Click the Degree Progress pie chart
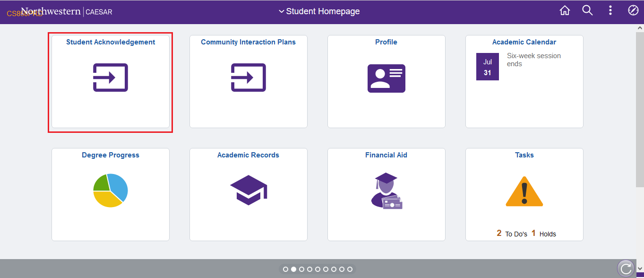This screenshot has width=644, height=278. click(111, 191)
